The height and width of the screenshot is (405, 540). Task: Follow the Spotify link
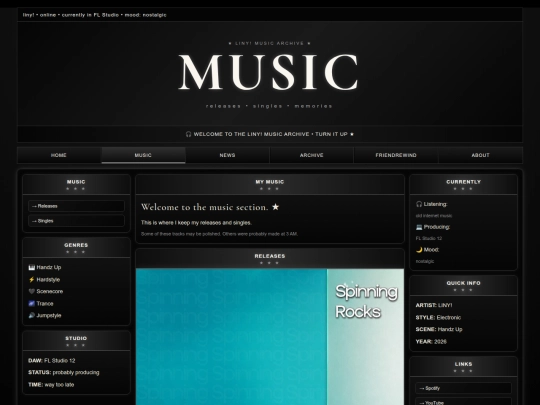pyautogui.click(x=463, y=388)
